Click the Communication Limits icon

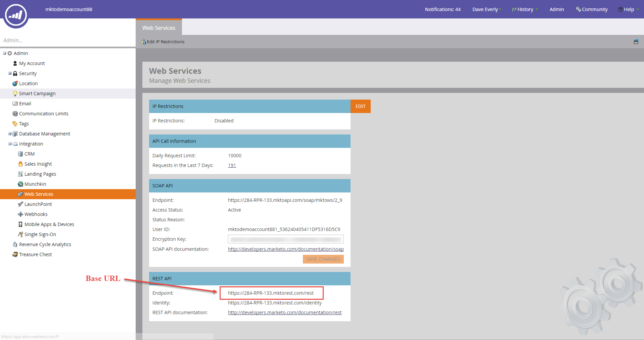tap(15, 114)
